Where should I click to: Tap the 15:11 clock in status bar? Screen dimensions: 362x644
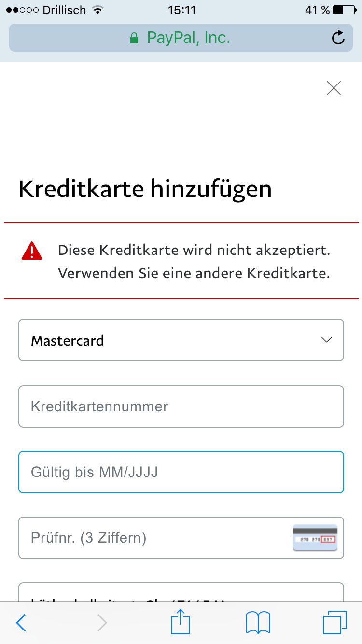[x=181, y=10]
